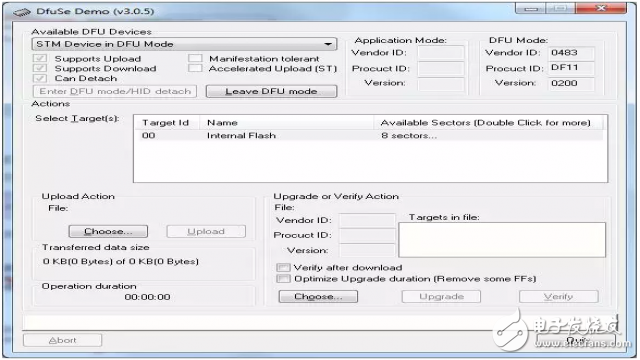640x360 pixels.
Task: Click the Upgrade button
Action: tap(441, 296)
